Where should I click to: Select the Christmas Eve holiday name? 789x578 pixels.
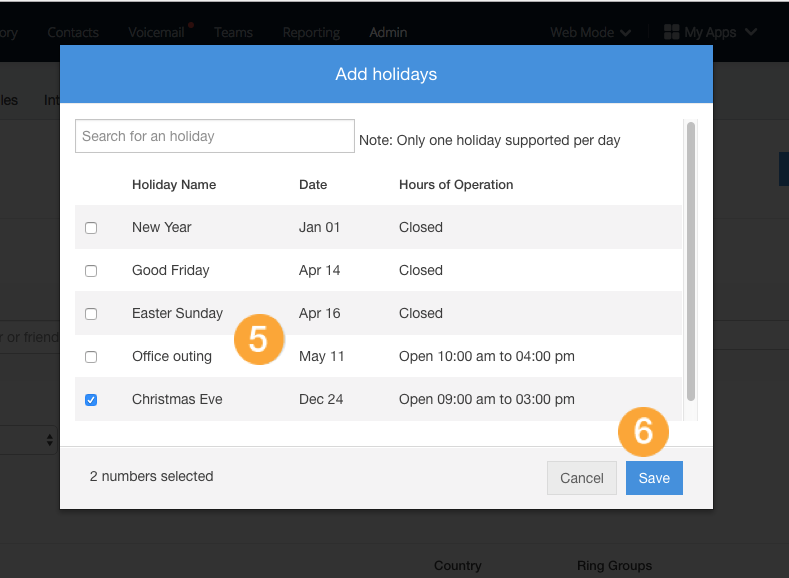point(177,399)
